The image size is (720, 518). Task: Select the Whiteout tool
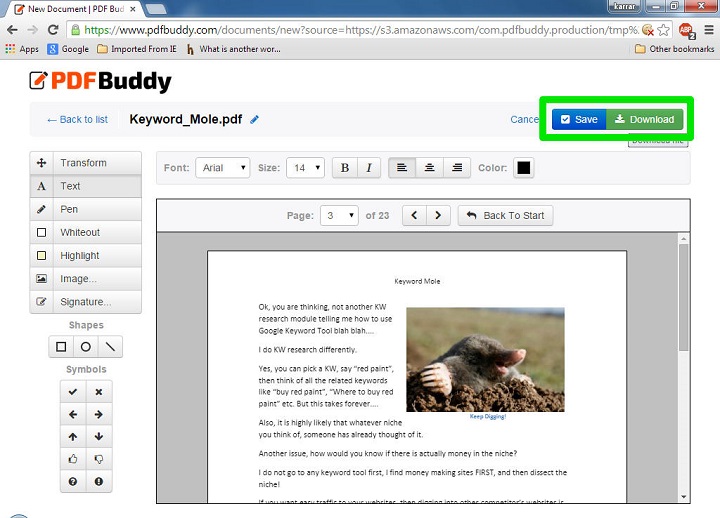coord(85,232)
